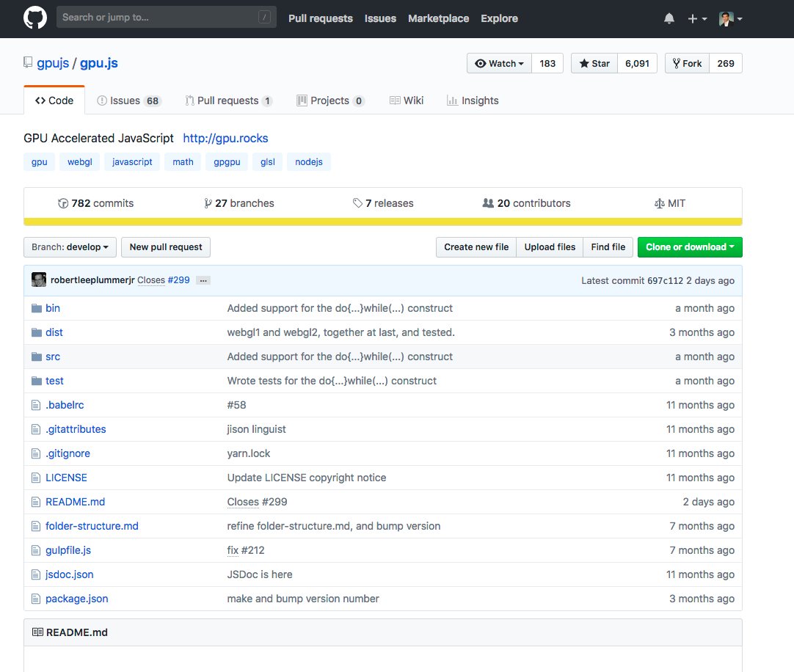Open the .babelrc file
Image resolution: width=794 pixels, height=672 pixels.
(65, 405)
